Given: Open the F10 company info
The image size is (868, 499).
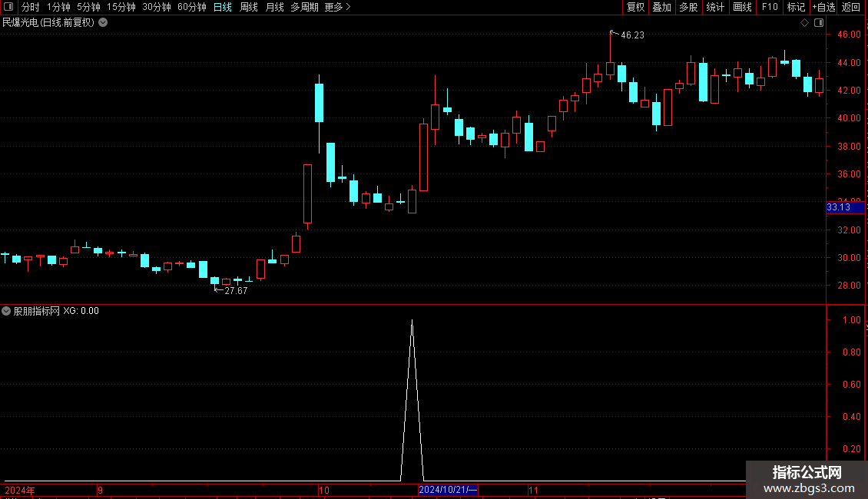Looking at the screenshot, I should 770,7.
